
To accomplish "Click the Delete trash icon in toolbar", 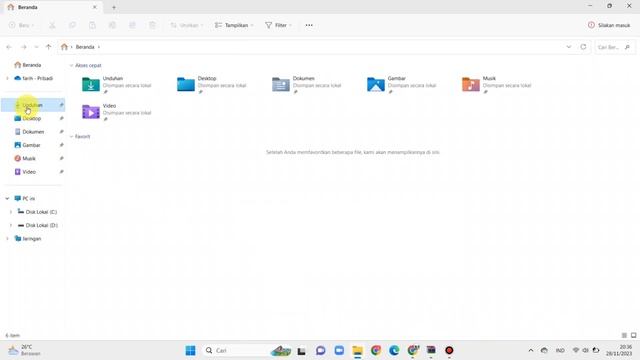I will pos(152,25).
